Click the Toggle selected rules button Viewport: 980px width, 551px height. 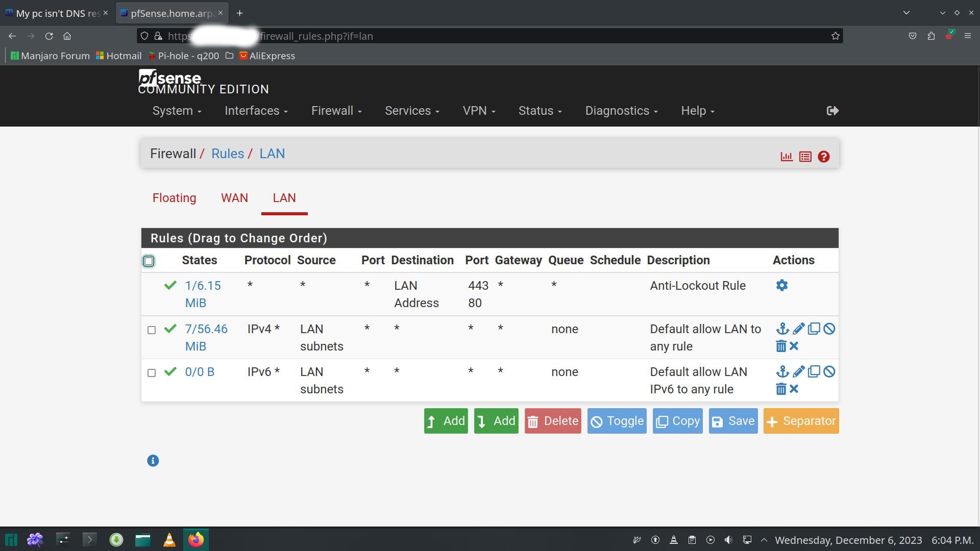[x=617, y=421]
